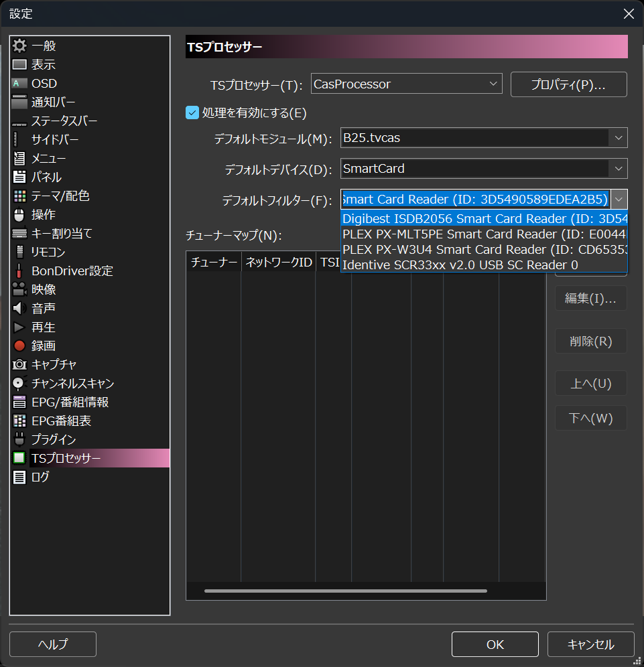Viewport: 644px width, 667px height.
Task: Close the 設定 dialog window
Action: 629,13
